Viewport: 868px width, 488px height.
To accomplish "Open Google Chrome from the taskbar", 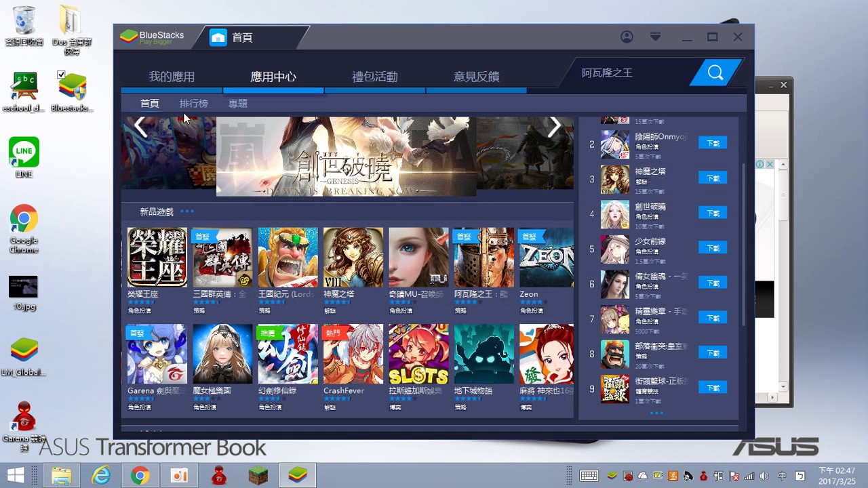I will click(x=140, y=476).
